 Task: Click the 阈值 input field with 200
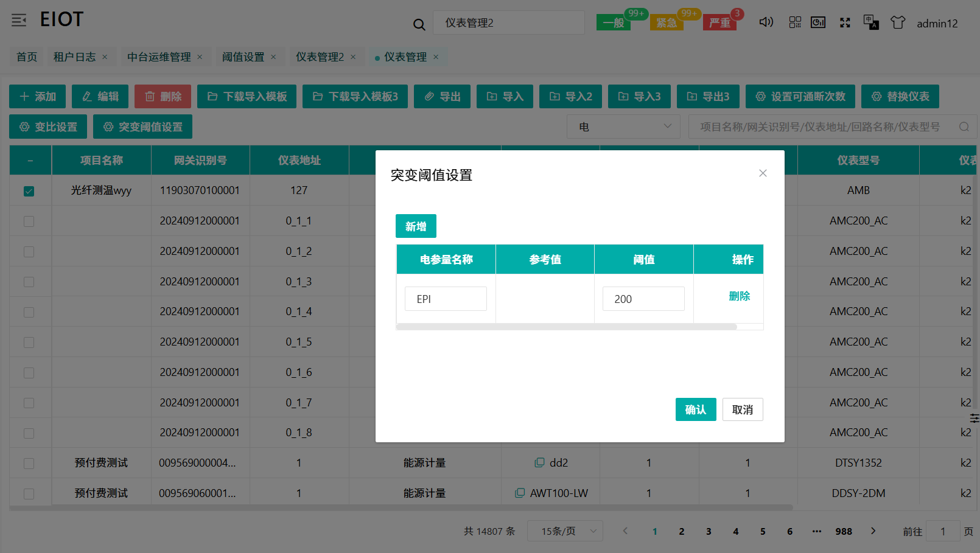[x=643, y=299]
